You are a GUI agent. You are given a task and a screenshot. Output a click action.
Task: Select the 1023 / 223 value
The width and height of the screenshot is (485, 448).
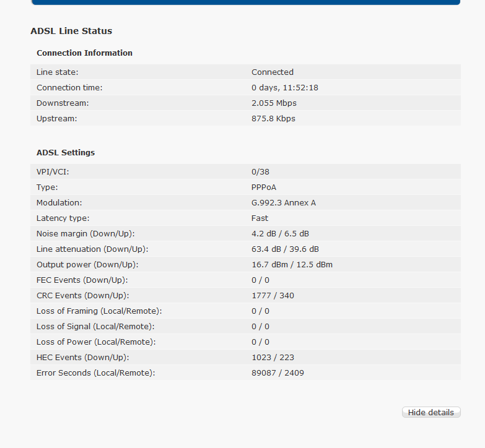273,357
